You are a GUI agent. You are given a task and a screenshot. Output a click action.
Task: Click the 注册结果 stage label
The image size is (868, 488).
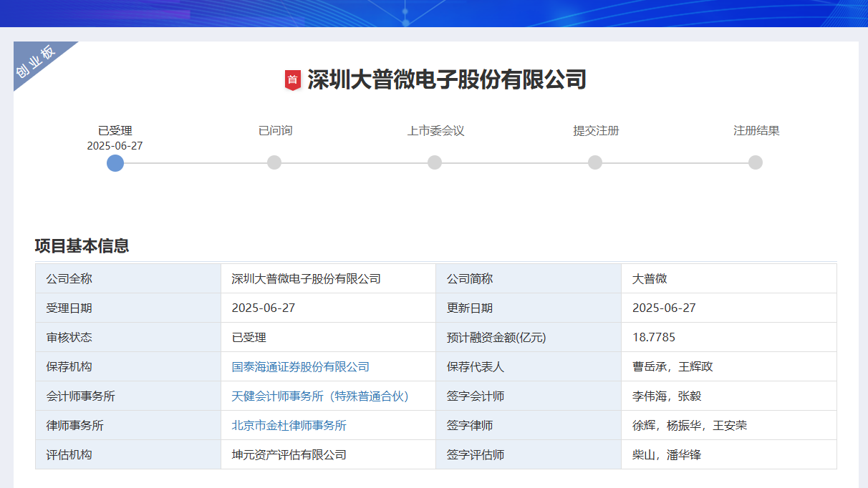tap(756, 131)
